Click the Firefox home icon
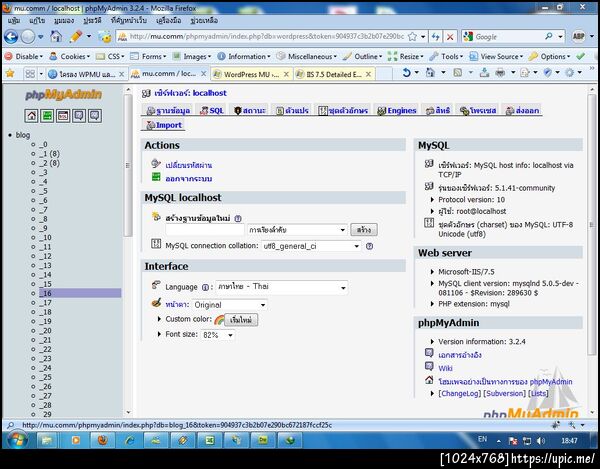Screen dimensions: 600x469 56,36
